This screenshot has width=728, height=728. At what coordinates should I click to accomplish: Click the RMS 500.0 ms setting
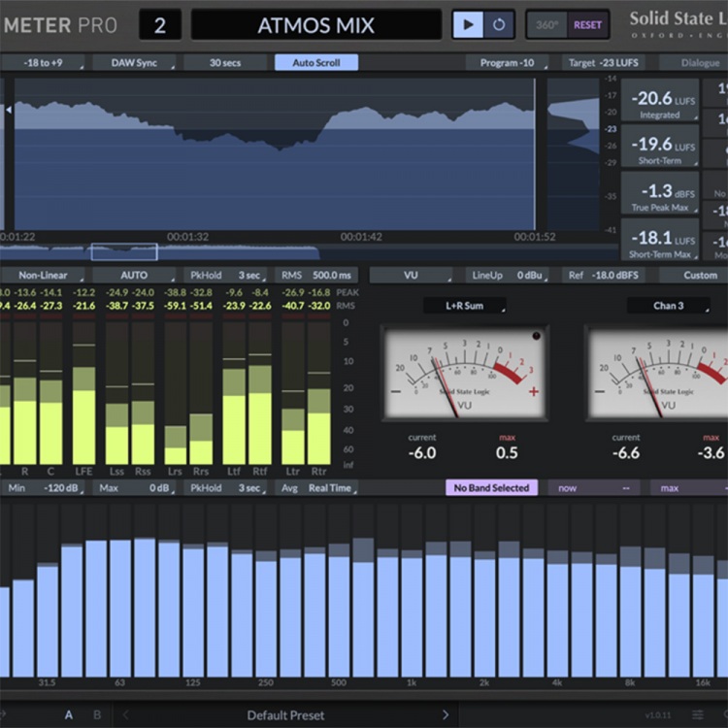316,276
